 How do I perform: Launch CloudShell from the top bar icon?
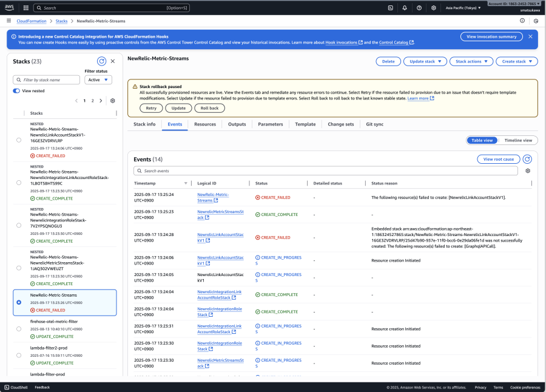coord(390,8)
